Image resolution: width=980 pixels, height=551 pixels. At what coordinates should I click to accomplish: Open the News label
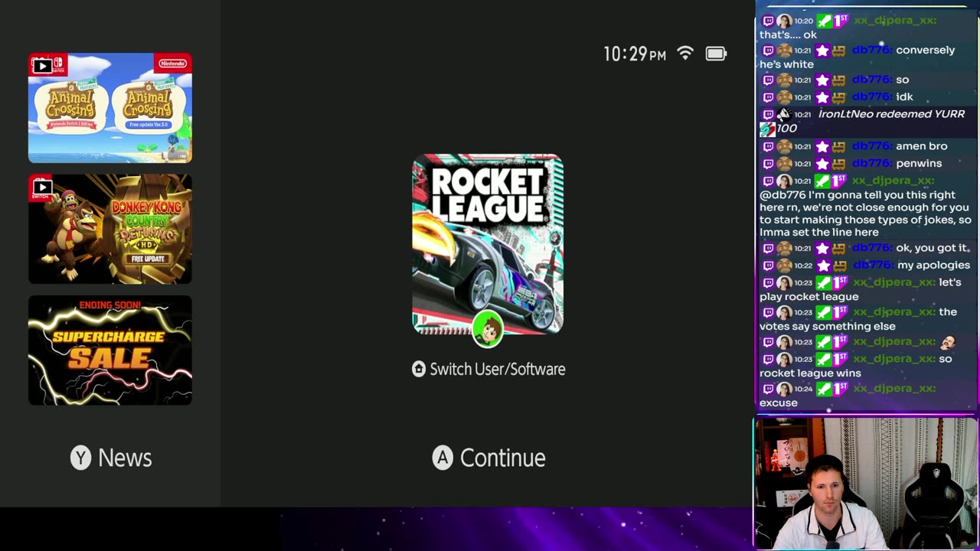(125, 458)
